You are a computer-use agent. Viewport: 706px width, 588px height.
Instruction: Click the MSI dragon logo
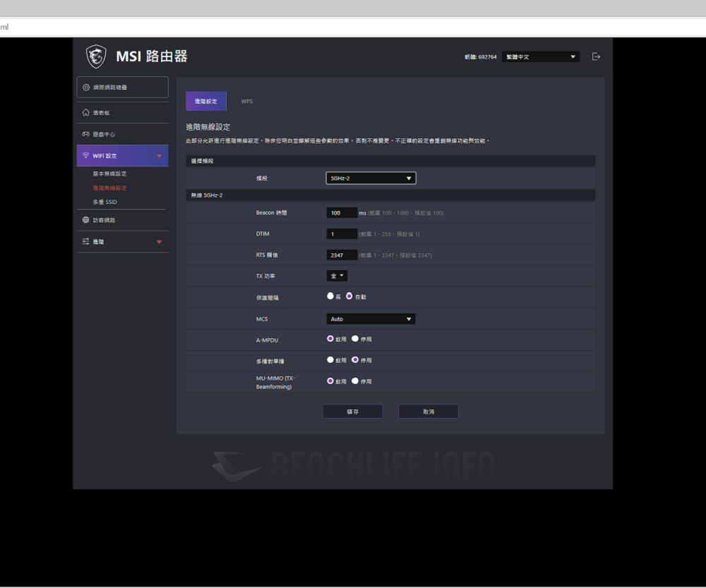(95, 55)
